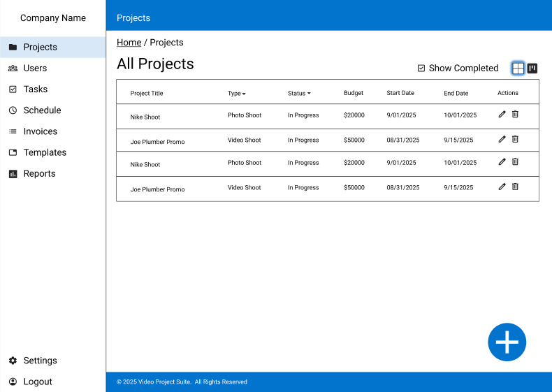Select Invoices in the sidebar menu

pyautogui.click(x=53, y=131)
